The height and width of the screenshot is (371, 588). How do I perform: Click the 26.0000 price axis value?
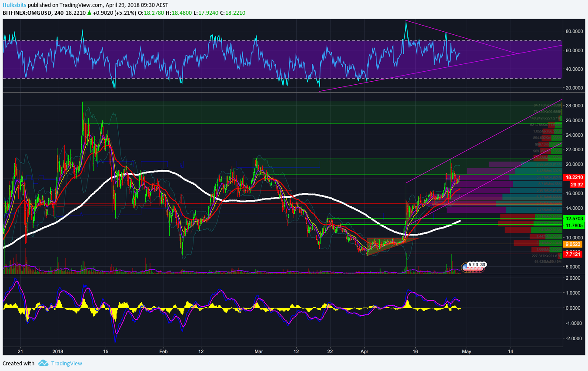[x=574, y=120]
